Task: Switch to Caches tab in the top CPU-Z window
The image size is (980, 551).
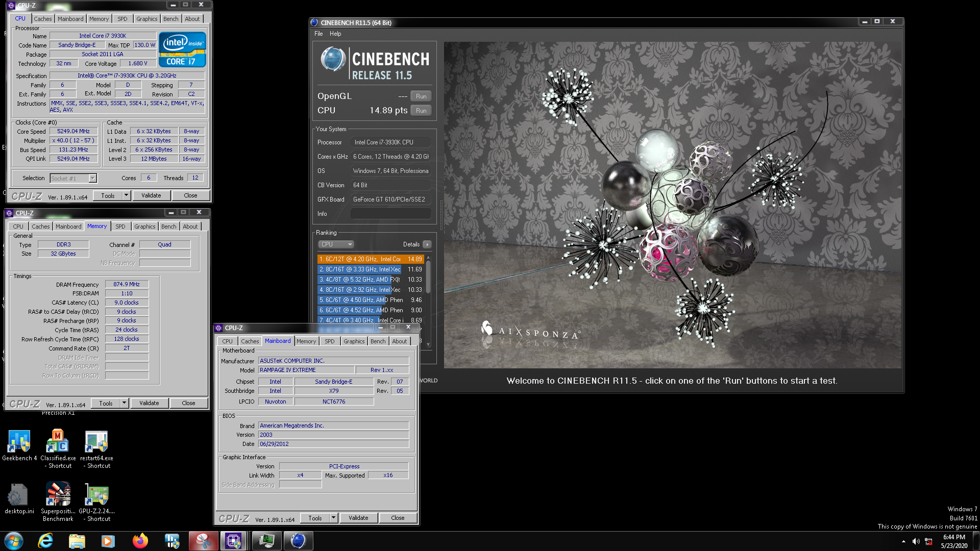Action: tap(43, 19)
